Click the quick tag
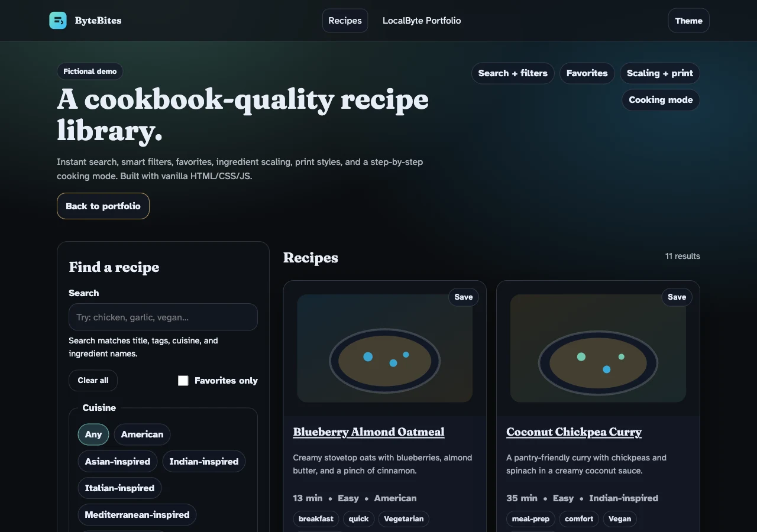 click(358, 518)
